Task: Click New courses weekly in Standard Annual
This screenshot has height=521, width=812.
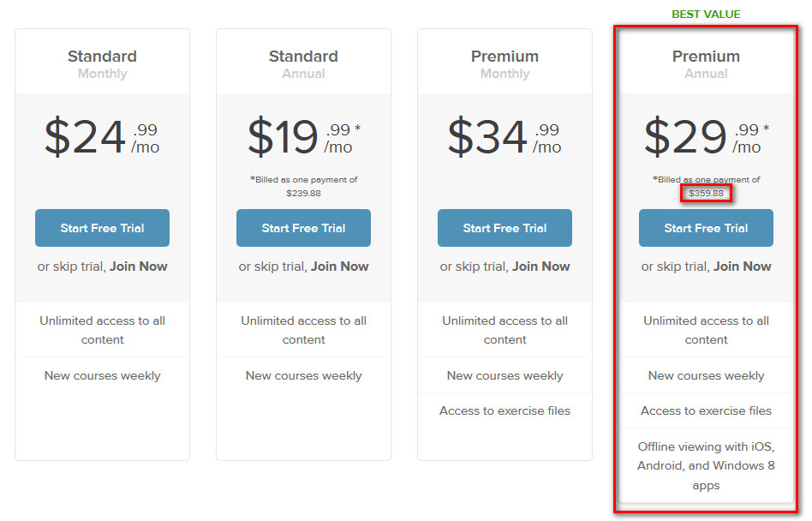Action: coord(303,375)
